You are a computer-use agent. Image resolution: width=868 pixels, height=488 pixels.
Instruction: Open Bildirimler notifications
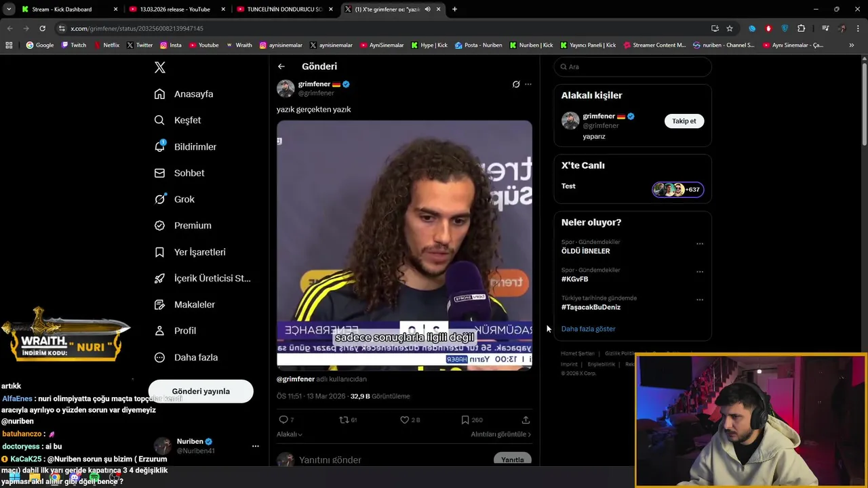[x=185, y=146]
